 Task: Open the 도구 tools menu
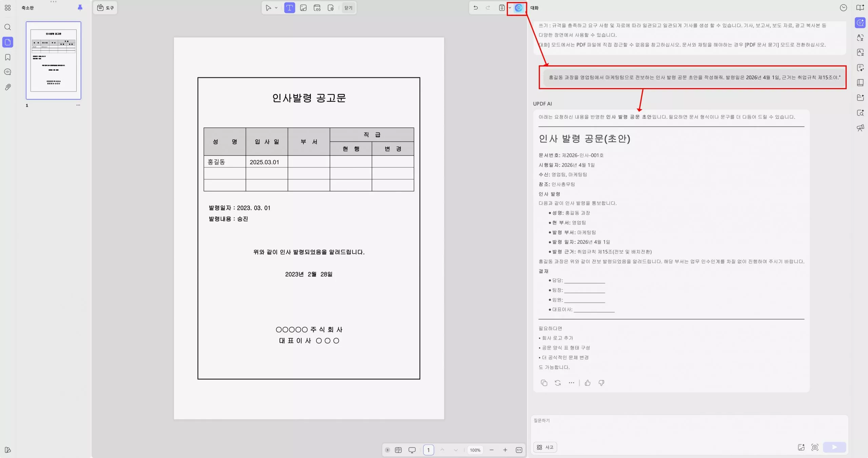[105, 8]
